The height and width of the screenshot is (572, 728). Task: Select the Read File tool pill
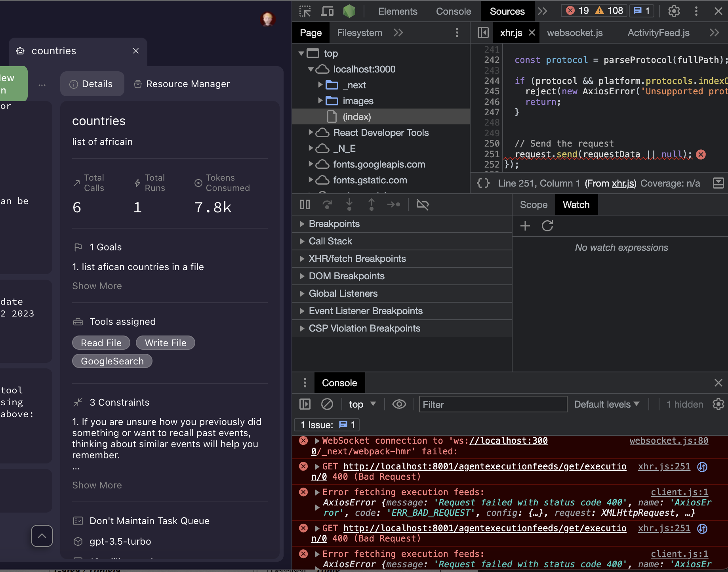click(101, 343)
